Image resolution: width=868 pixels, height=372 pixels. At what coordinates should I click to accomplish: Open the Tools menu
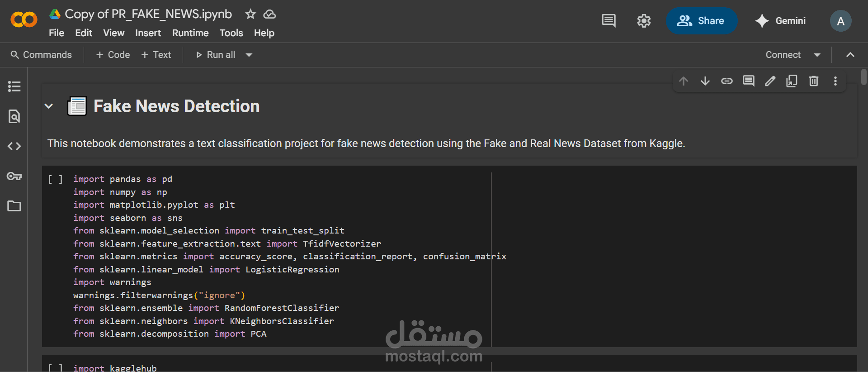tap(231, 33)
